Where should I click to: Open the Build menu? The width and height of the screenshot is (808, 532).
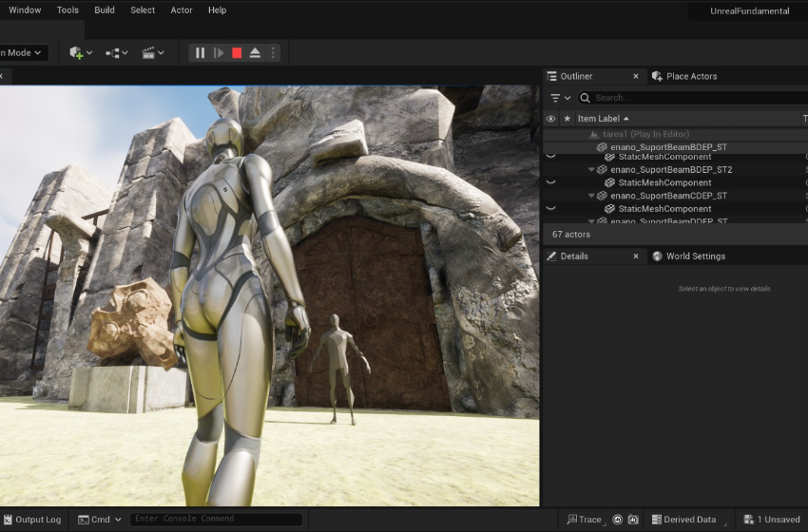(105, 9)
